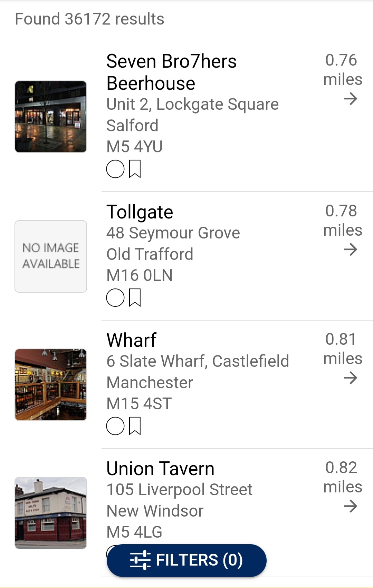Tap arrow next to Union Tavern distance
373x588 pixels.
pos(350,506)
